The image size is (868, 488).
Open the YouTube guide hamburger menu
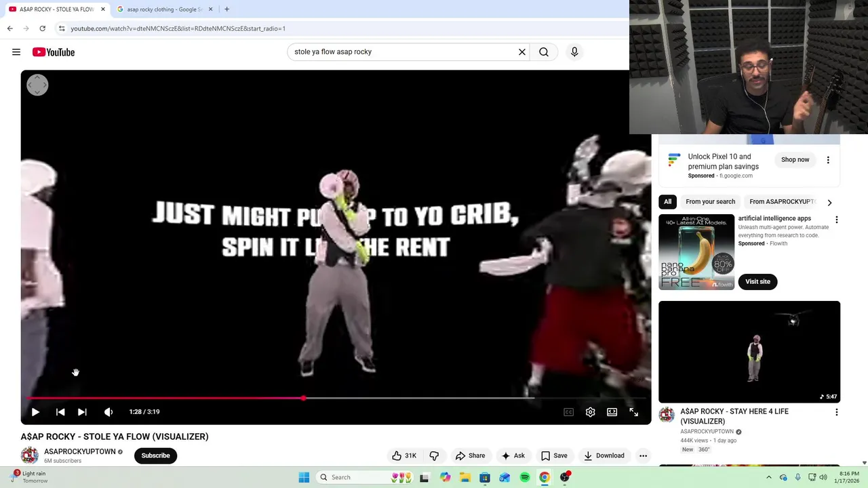(x=16, y=52)
